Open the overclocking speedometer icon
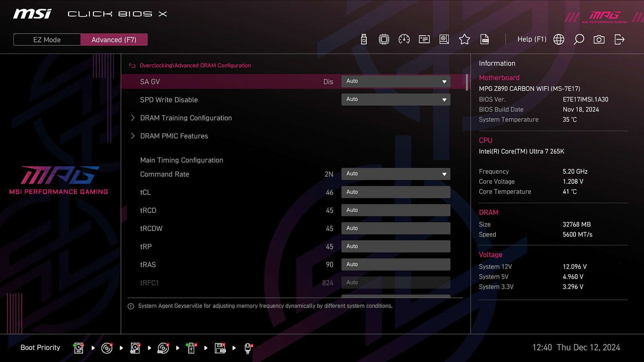The image size is (644, 362). pos(404,39)
